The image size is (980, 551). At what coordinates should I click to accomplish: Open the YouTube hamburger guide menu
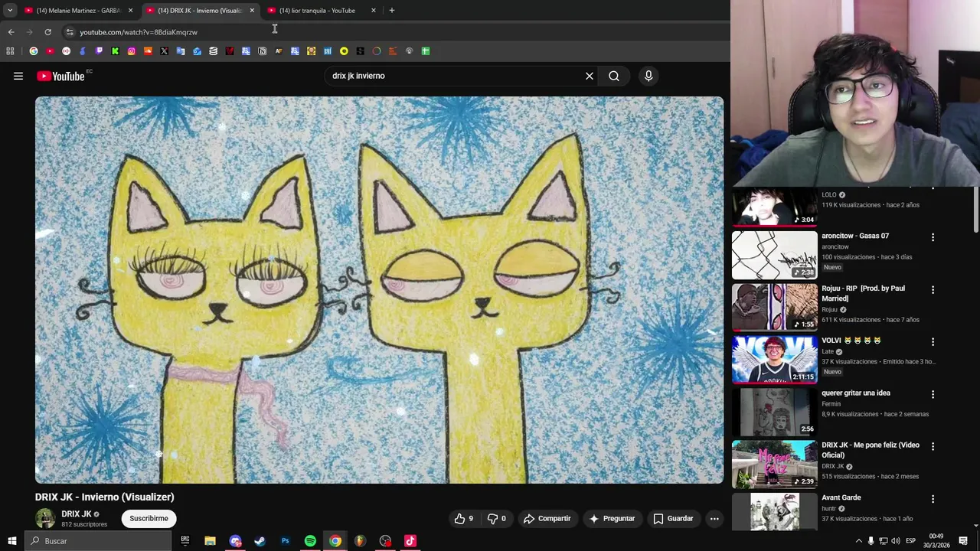18,76
